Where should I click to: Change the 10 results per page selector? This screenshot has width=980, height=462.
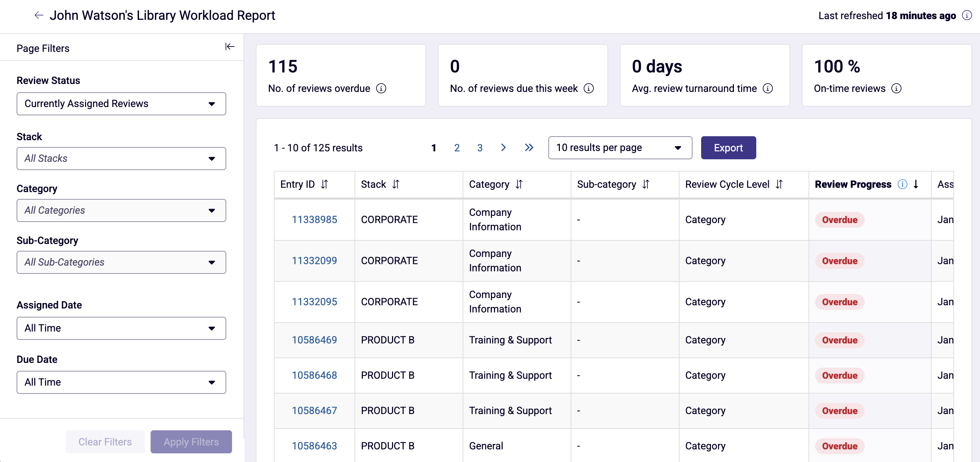(x=620, y=148)
